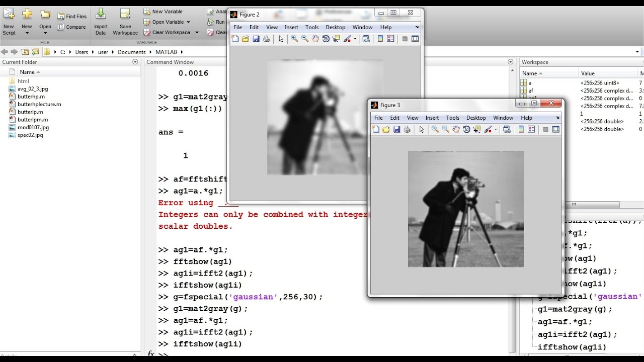Toggle Edit Plot arrow in Figure 2
644x362 pixels.
(281, 39)
